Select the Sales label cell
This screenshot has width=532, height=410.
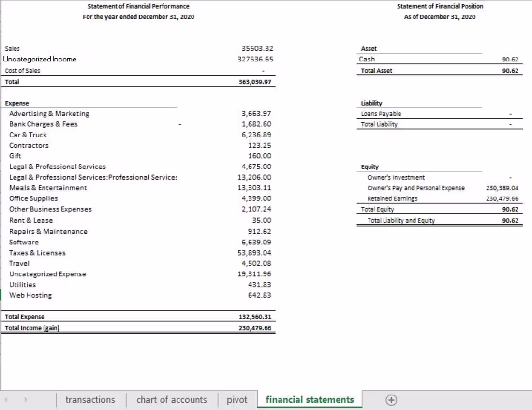click(12, 48)
